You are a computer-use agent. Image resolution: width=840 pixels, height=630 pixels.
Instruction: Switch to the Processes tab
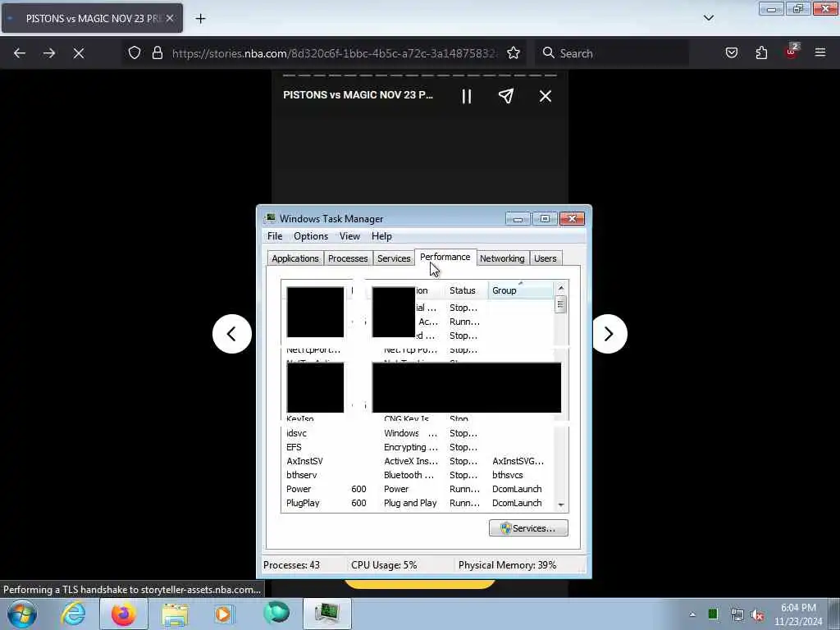coord(348,258)
